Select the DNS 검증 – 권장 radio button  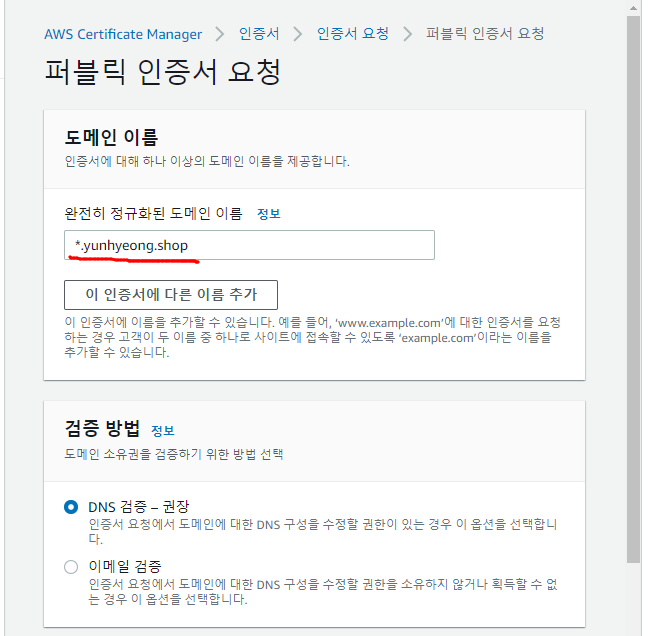[71, 507]
